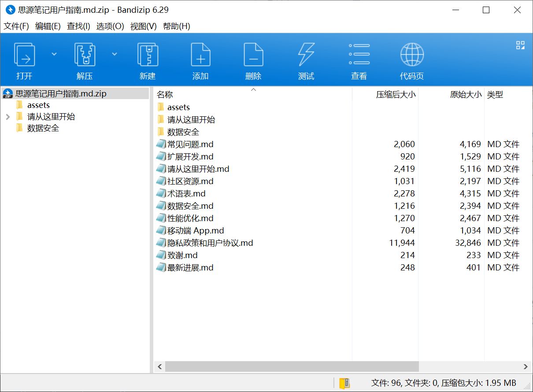This screenshot has height=392, width=533.
Task: Click the 最新进展.md file icon
Action: click(161, 267)
